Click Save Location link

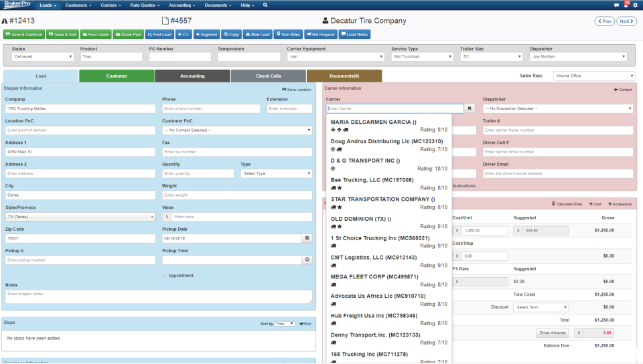(297, 89)
